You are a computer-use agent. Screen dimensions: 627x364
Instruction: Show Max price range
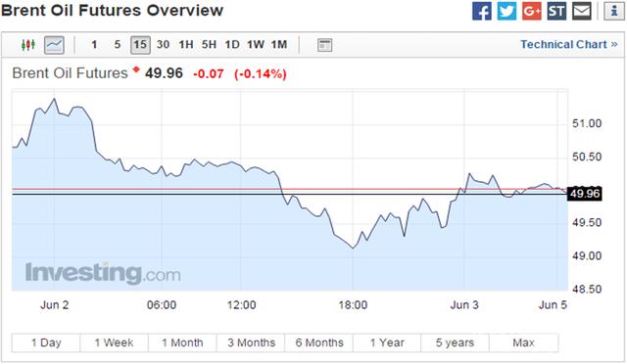tap(523, 342)
